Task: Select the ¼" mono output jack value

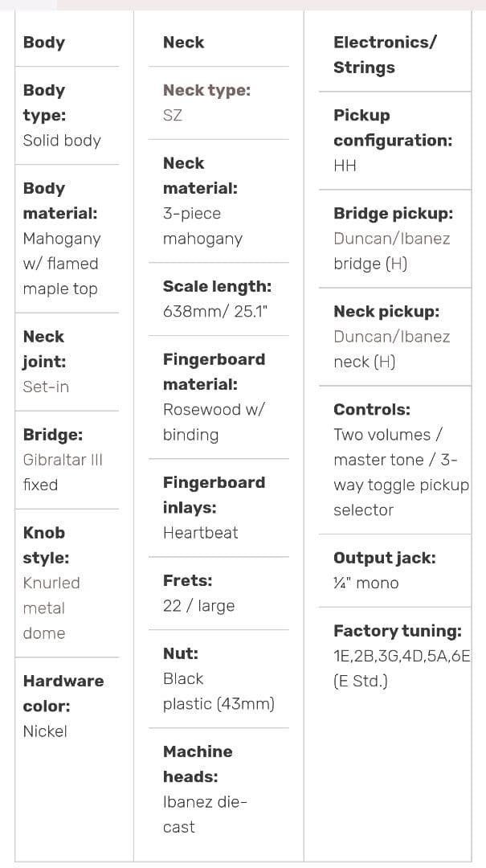Action: pos(366,583)
